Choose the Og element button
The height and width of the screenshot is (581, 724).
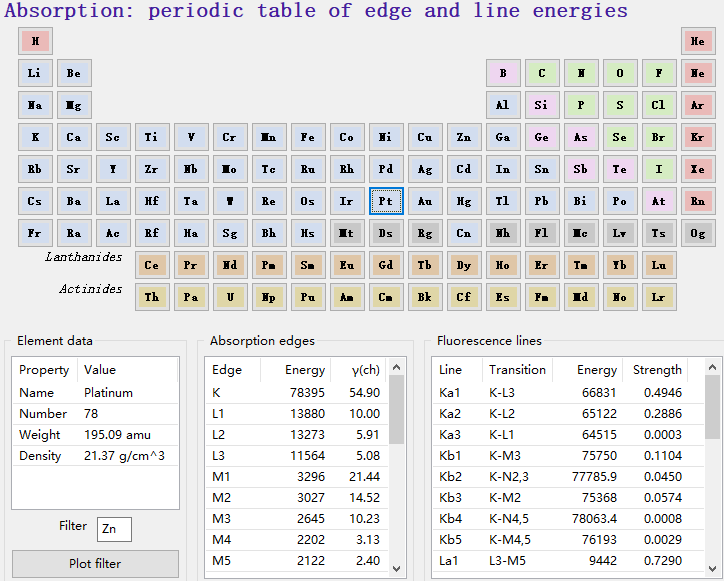(698, 233)
